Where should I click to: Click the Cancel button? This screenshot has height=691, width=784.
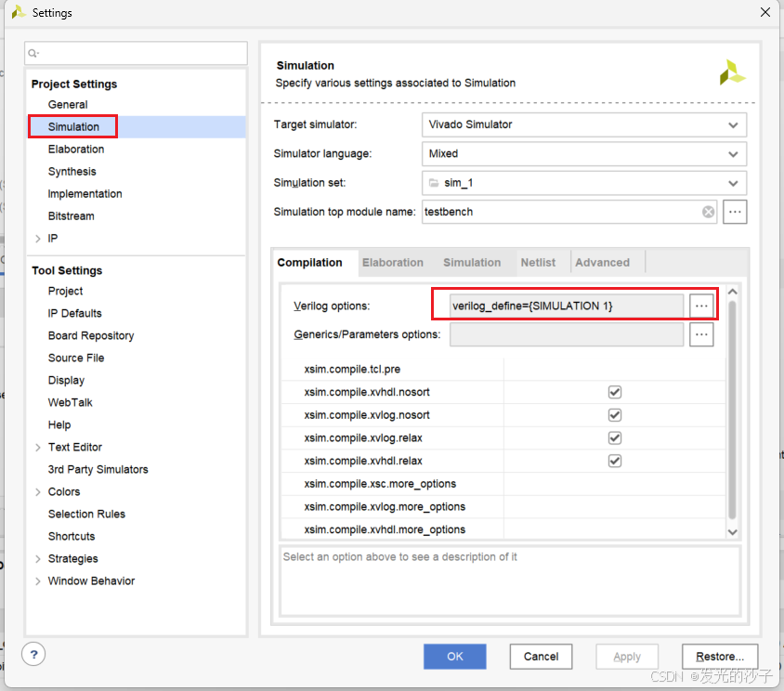point(541,657)
